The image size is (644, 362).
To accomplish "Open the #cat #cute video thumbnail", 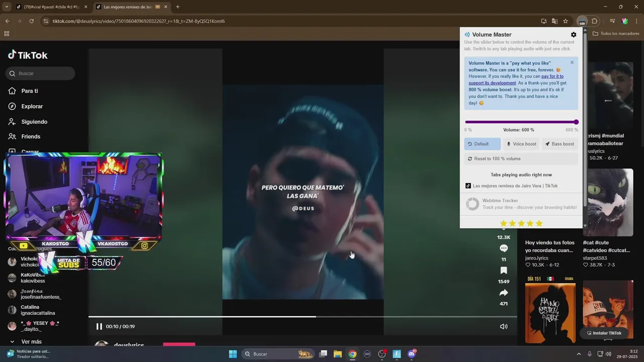I will pos(610,202).
